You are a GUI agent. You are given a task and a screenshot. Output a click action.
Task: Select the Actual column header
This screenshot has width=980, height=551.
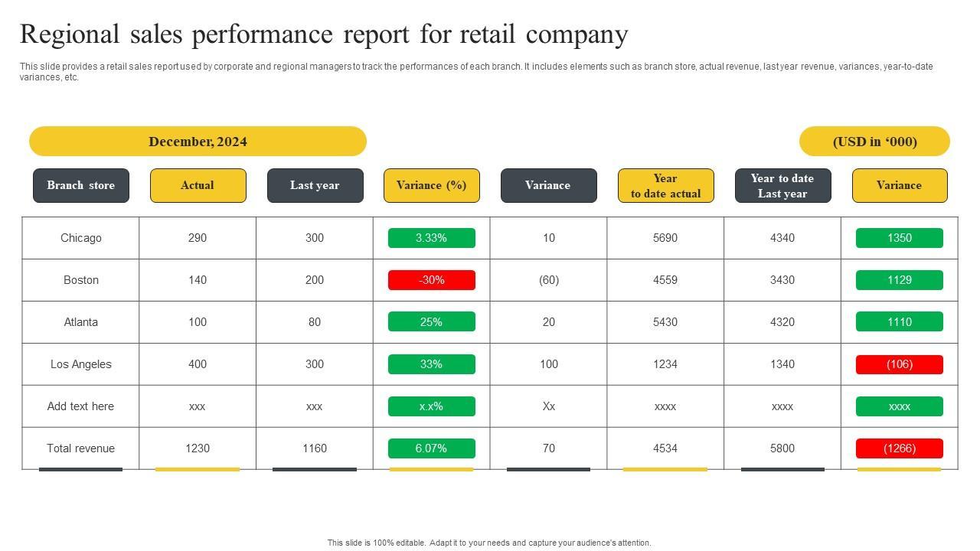click(x=198, y=185)
